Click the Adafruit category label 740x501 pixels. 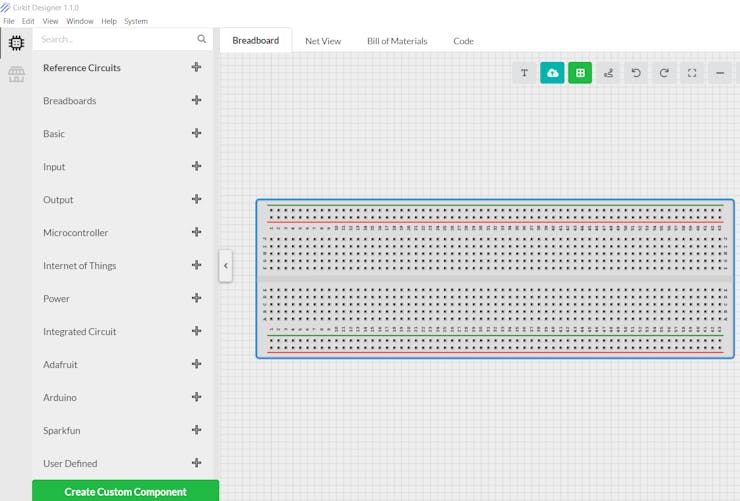point(60,365)
